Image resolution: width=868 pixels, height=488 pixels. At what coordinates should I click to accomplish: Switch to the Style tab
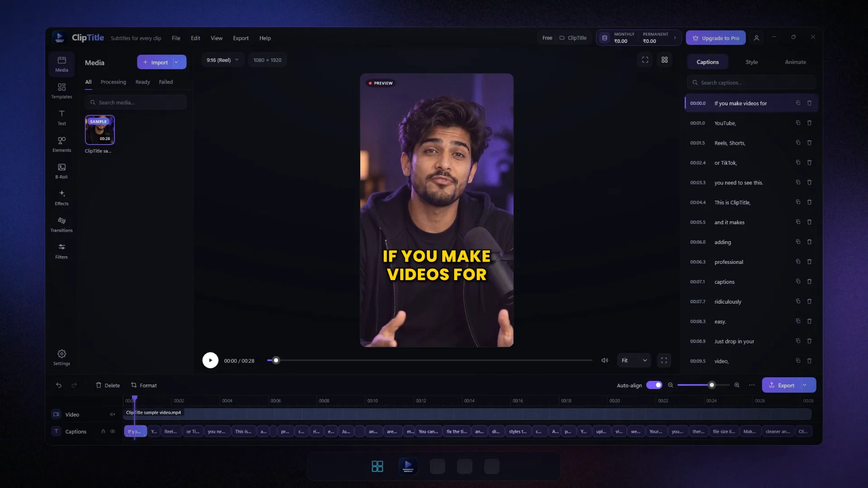point(751,62)
